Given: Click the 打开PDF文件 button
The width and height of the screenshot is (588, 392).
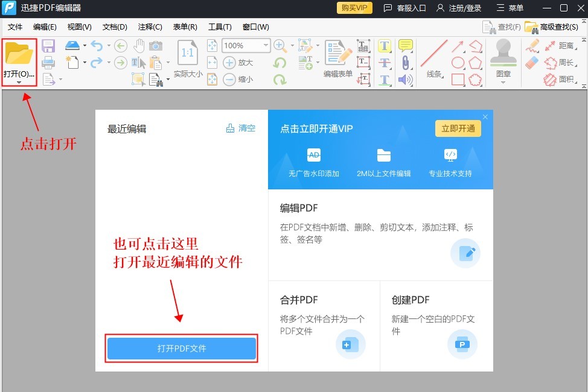Looking at the screenshot, I should point(182,349).
